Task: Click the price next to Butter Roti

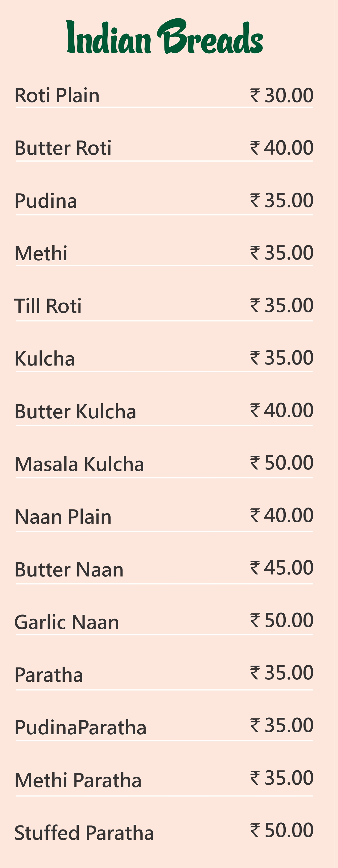Action: pos(282,148)
